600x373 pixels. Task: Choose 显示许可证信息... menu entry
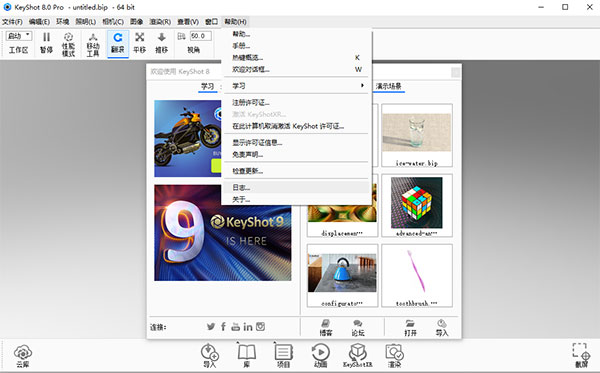[296, 143]
